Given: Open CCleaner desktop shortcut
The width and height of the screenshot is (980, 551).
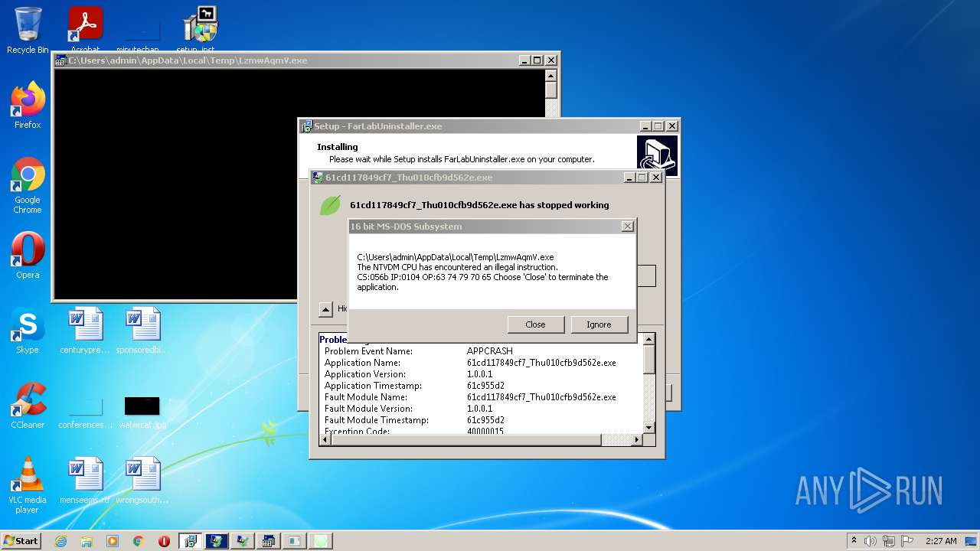Looking at the screenshot, I should [28, 406].
